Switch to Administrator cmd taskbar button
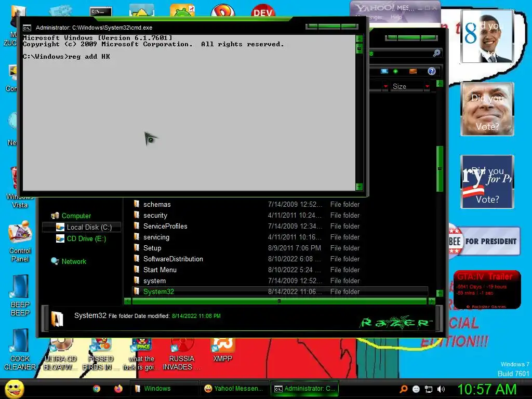 point(304,389)
